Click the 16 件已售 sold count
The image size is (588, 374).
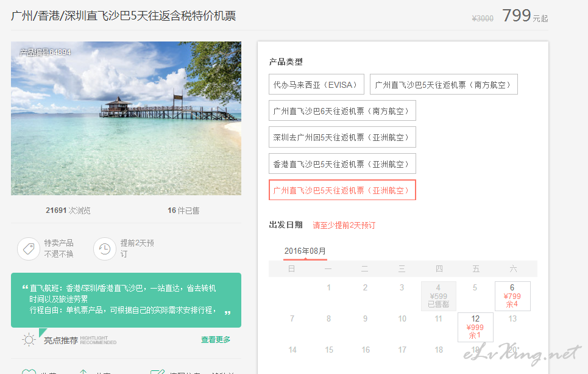(183, 210)
